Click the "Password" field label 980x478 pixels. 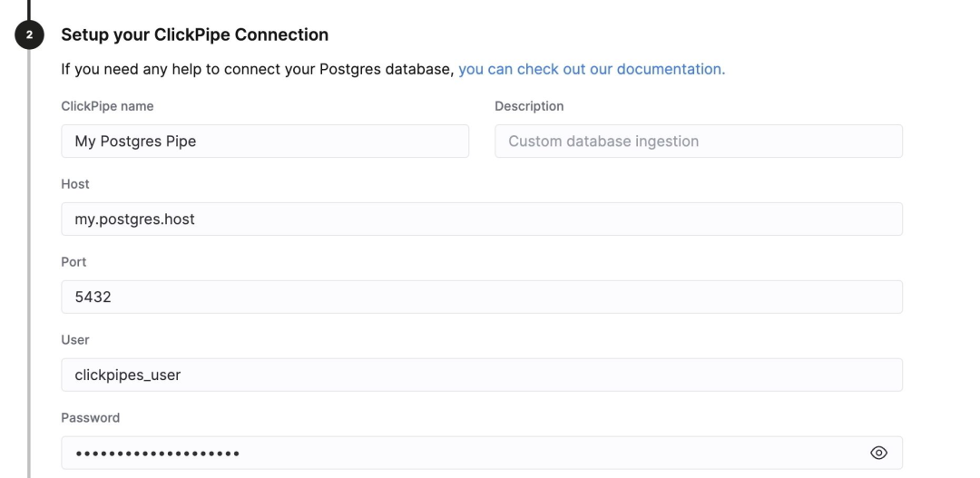click(x=90, y=418)
